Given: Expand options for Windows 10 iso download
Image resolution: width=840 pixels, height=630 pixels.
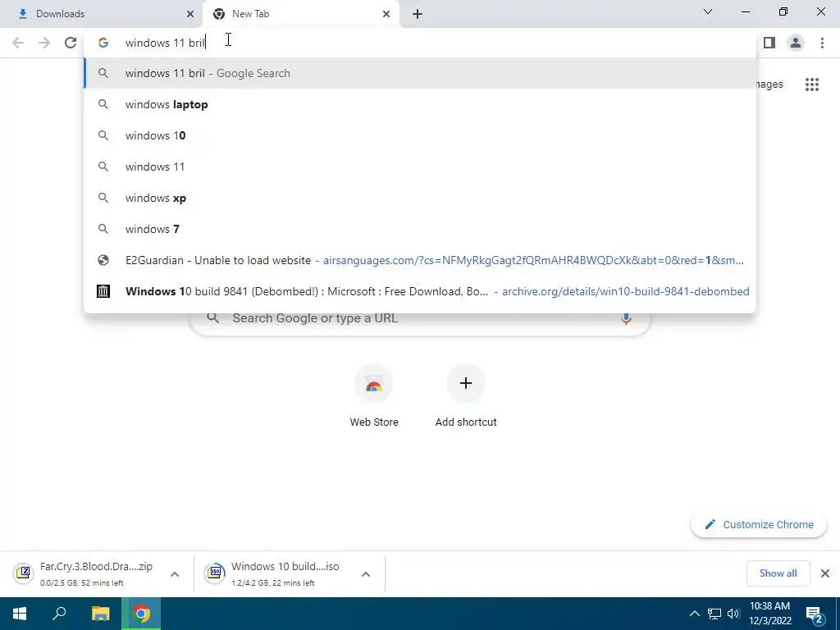Looking at the screenshot, I should pyautogui.click(x=366, y=573).
